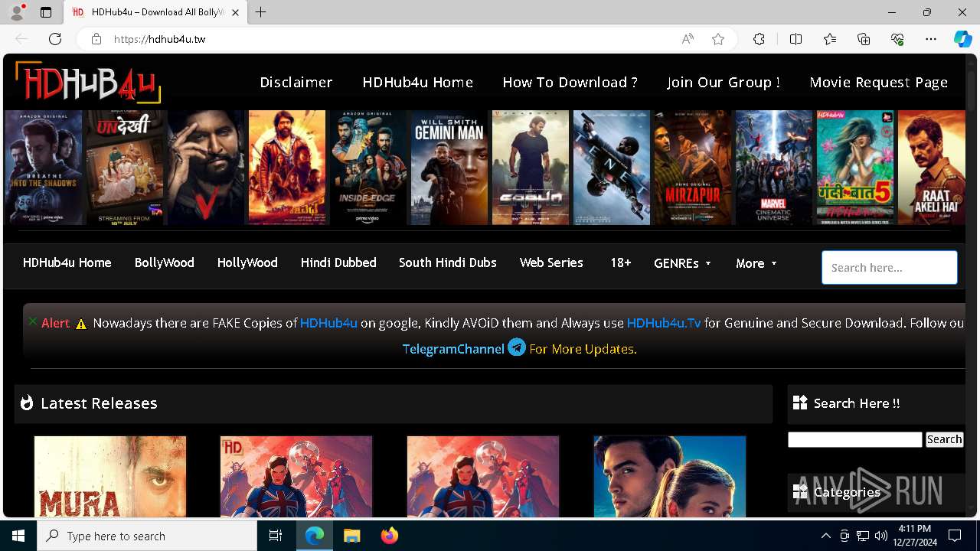Open HDHub4u link in alert

click(x=328, y=323)
